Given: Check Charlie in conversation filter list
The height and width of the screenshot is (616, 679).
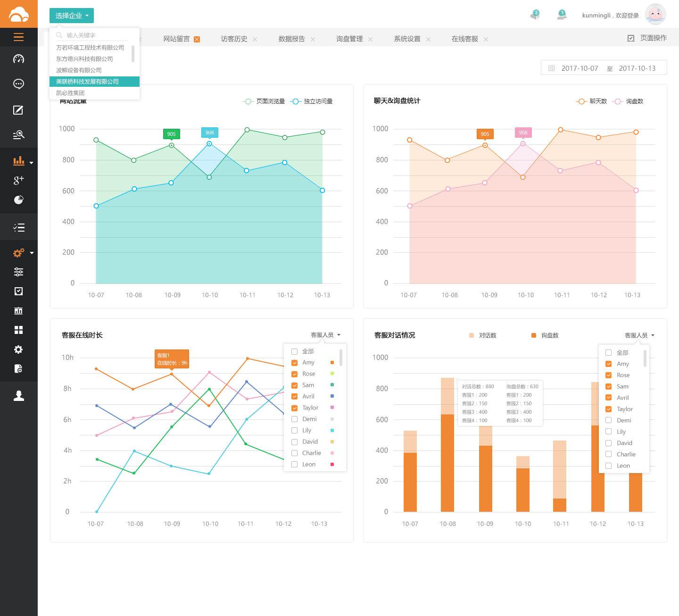Looking at the screenshot, I should click(609, 454).
